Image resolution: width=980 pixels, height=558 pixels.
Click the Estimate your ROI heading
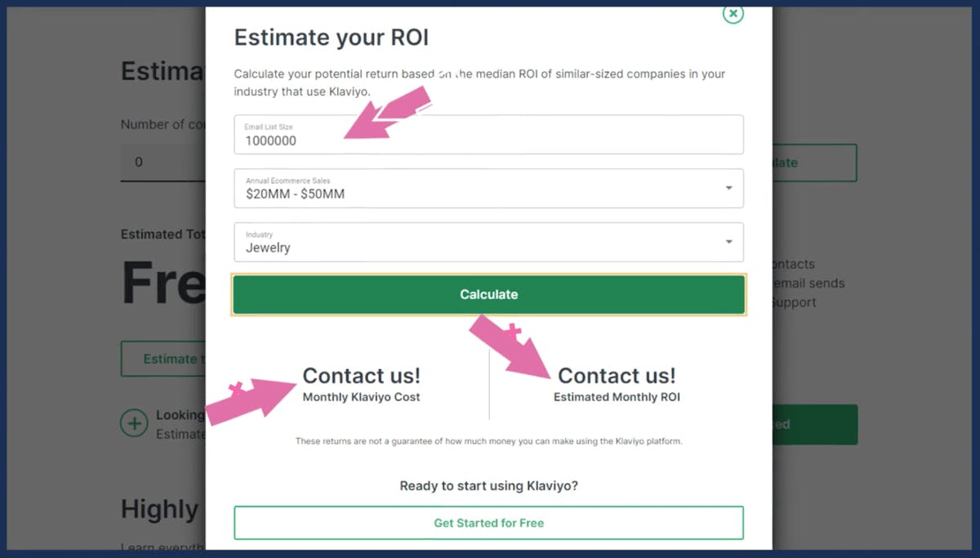point(331,38)
